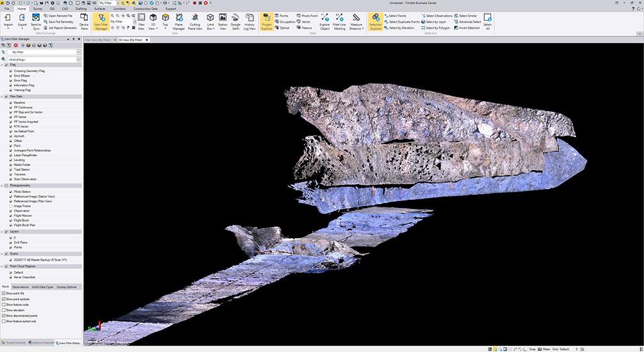The image size is (644, 352).
Task: Launch Google Earth from the ribbon
Action: pyautogui.click(x=235, y=21)
